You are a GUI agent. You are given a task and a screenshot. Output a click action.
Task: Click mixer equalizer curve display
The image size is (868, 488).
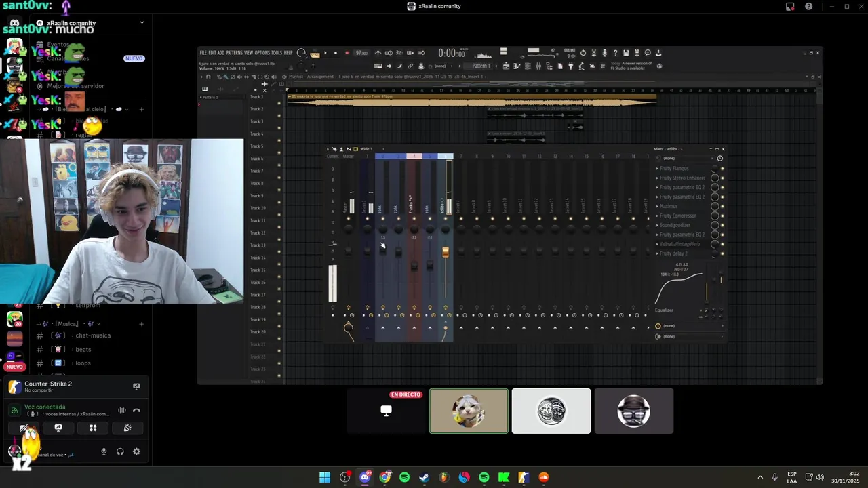point(679,288)
